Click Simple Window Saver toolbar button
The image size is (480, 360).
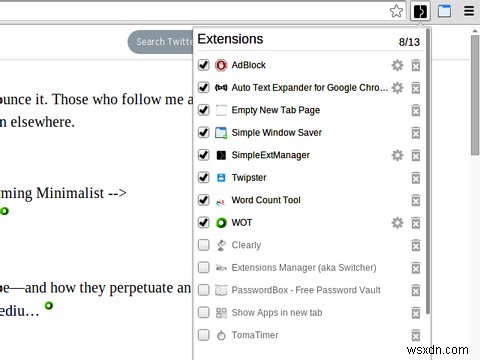[x=444, y=11]
